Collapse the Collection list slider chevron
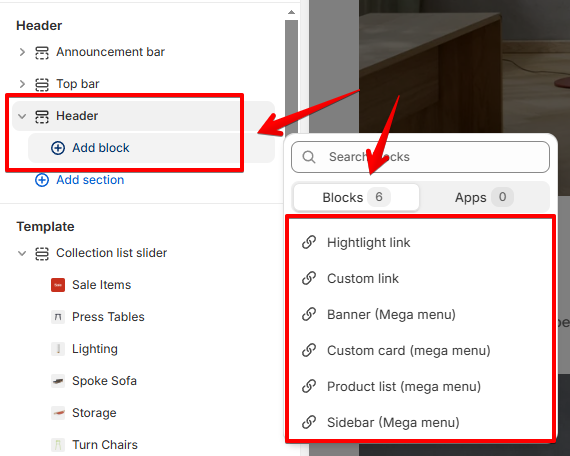 (22, 253)
